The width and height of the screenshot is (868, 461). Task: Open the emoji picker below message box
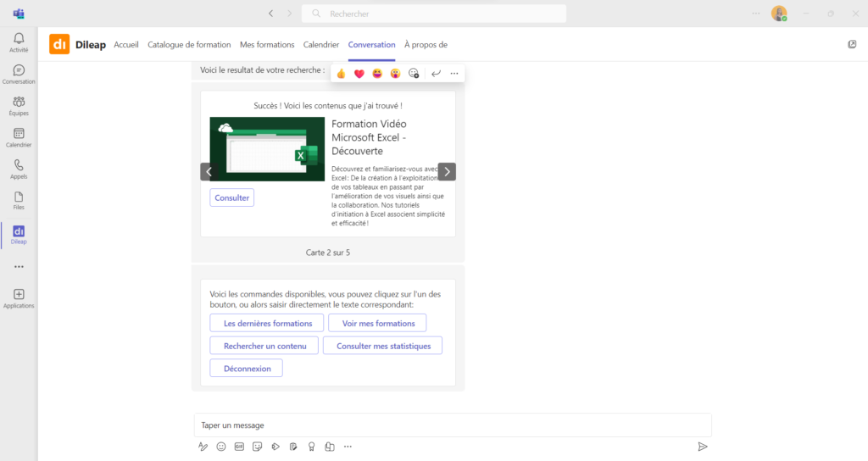(221, 447)
